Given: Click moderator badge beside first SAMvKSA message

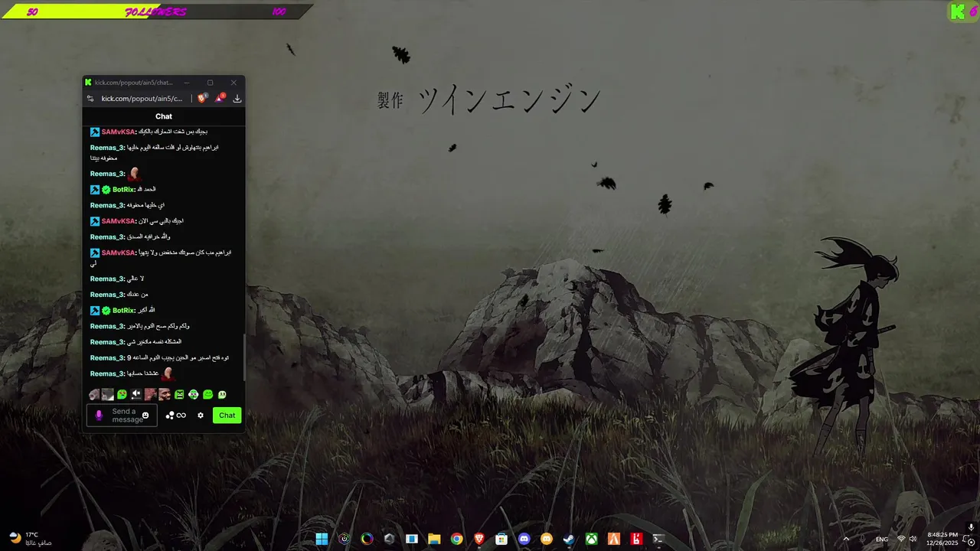Looking at the screenshot, I should (95, 132).
